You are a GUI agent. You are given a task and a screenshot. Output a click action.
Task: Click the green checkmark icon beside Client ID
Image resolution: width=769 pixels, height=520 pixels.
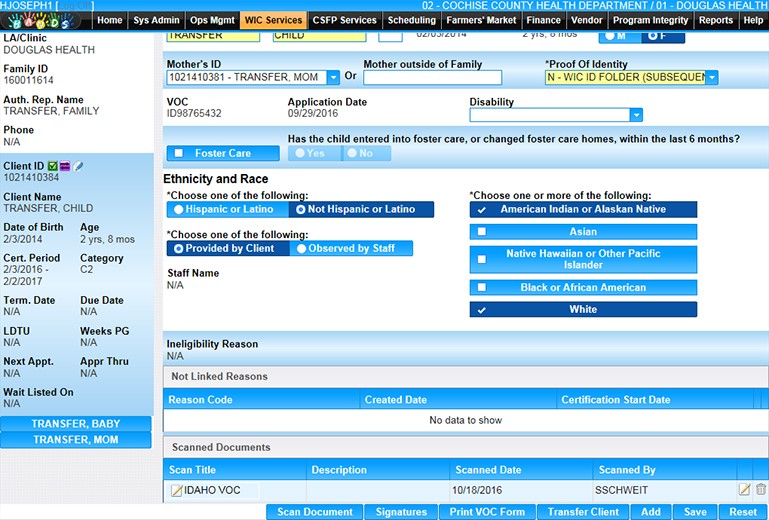pyautogui.click(x=52, y=165)
